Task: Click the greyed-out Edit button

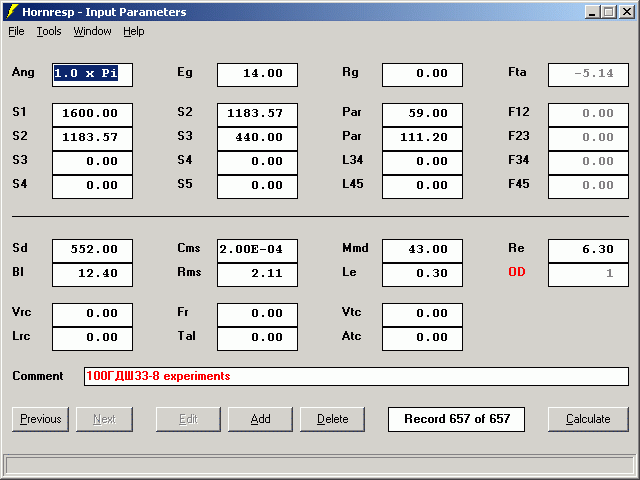Action: coord(188,419)
